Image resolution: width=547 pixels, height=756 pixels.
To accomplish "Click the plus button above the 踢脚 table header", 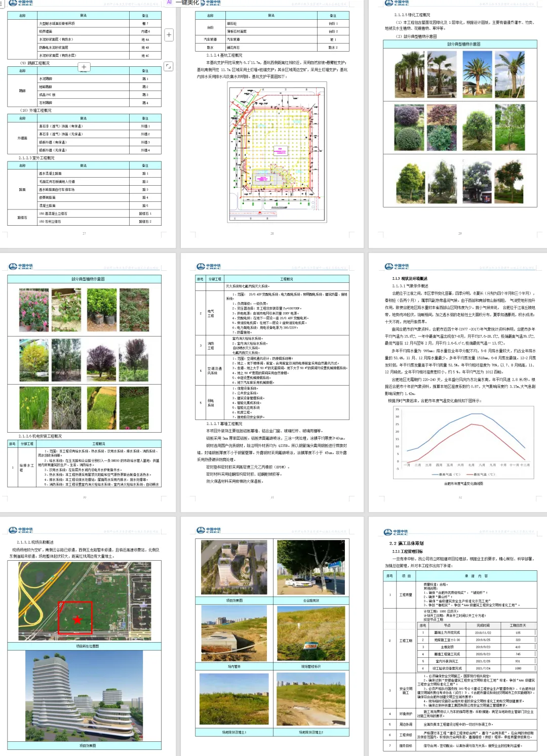I will (x=84, y=67).
